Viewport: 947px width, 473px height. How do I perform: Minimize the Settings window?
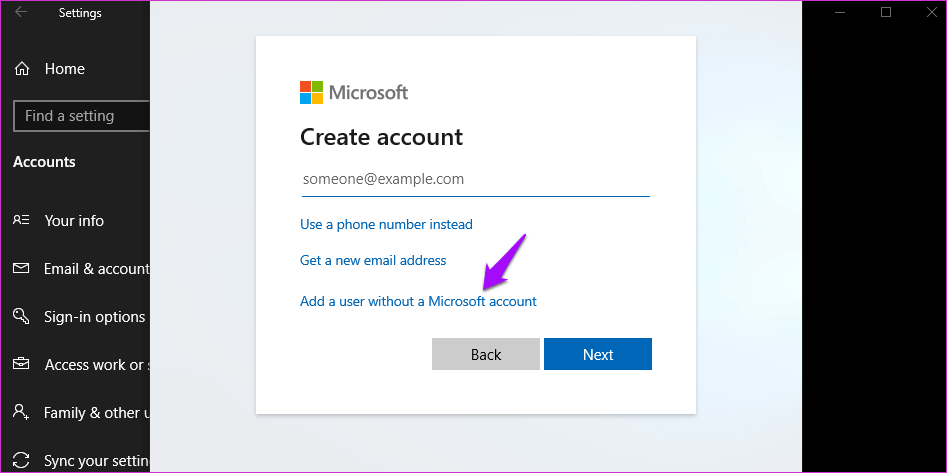tap(840, 12)
